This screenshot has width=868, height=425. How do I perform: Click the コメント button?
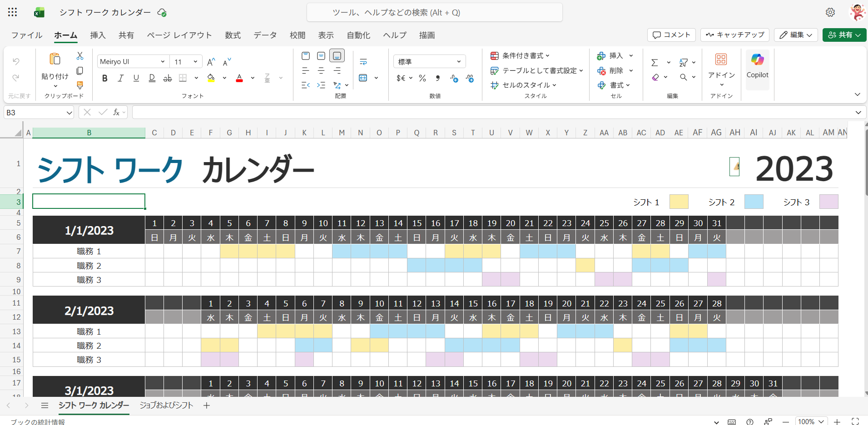tap(671, 35)
